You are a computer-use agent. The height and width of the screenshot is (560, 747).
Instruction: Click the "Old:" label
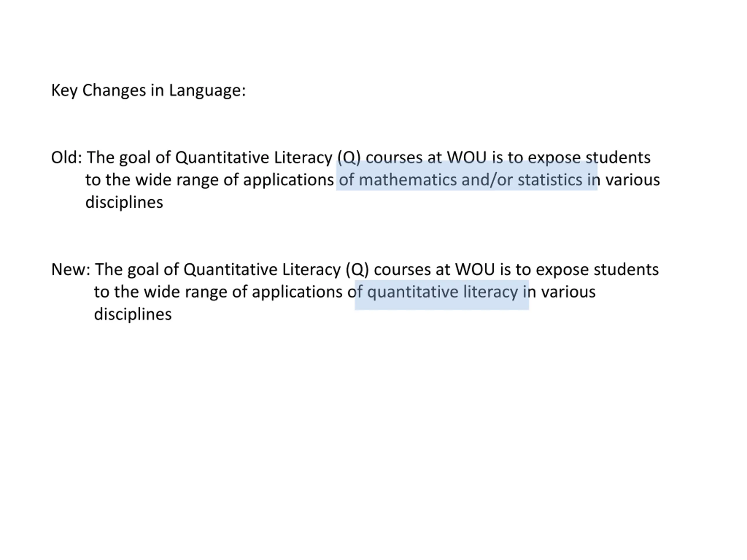click(x=66, y=157)
